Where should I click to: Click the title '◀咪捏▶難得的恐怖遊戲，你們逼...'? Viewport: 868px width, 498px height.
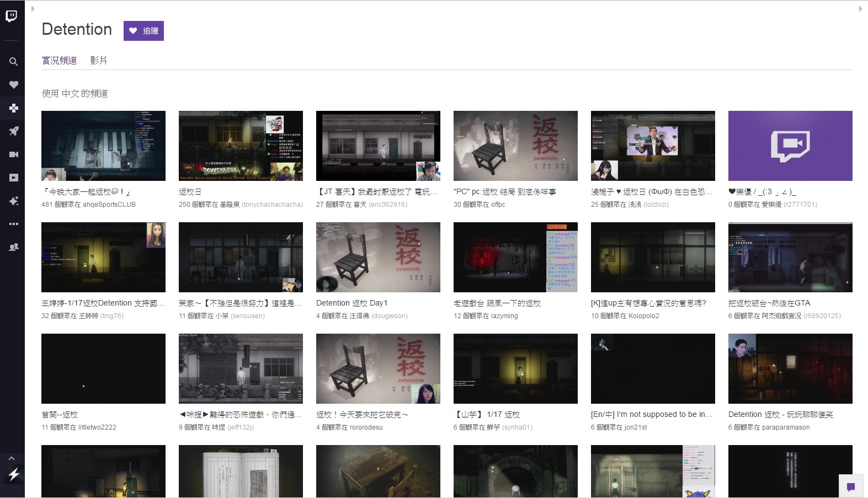coord(241,415)
